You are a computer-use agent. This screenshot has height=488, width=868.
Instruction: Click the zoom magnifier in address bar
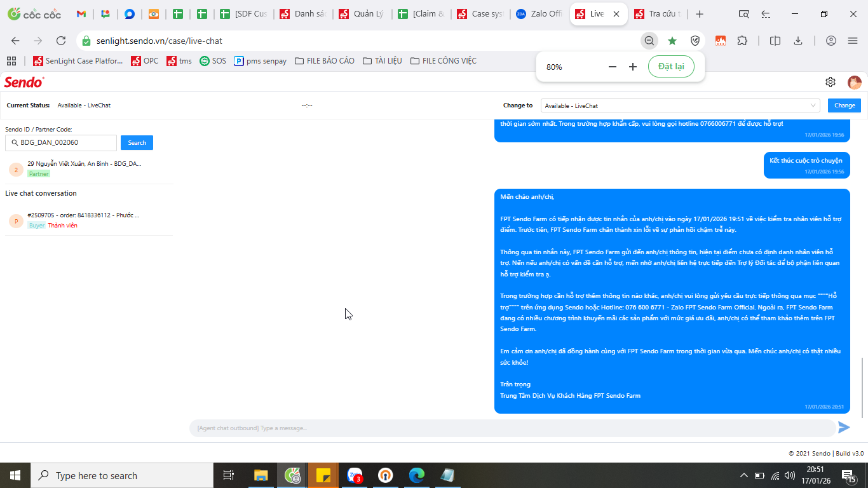tap(649, 41)
